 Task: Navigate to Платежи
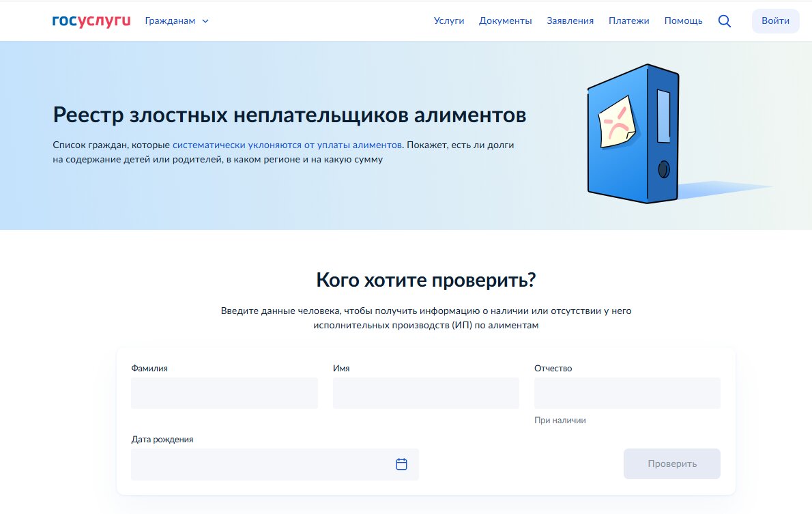point(628,21)
